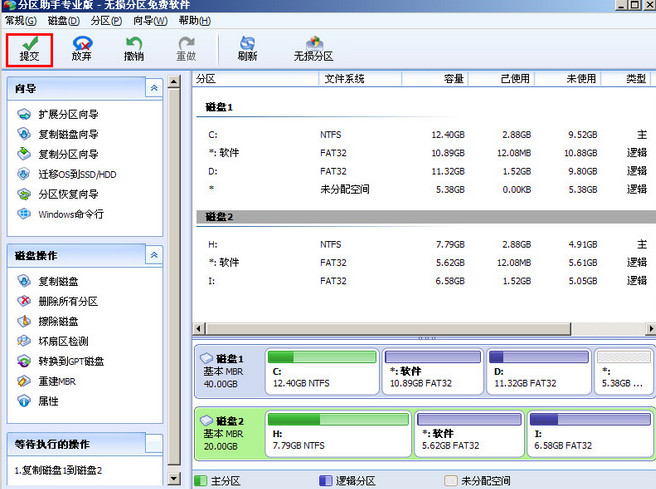Image resolution: width=656 pixels, height=489 pixels.
Task: Launch the 复制磁盘向导 wizard
Action: pyautogui.click(x=58, y=134)
